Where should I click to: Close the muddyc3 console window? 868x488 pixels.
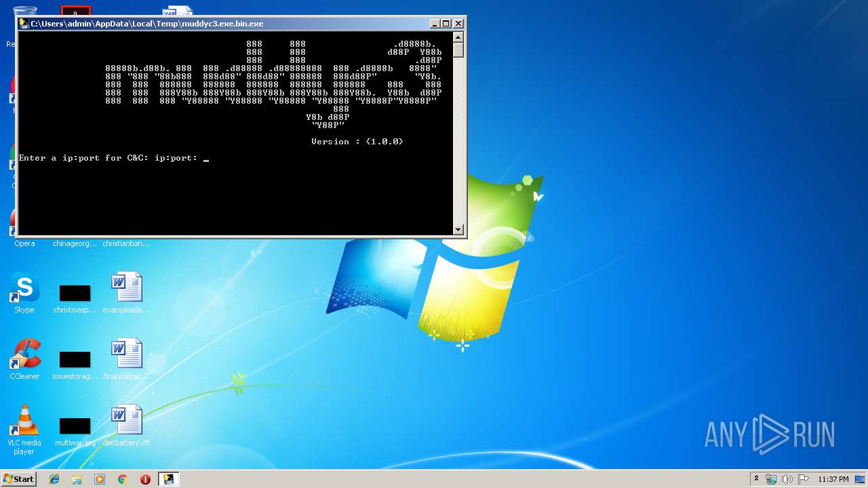[x=458, y=24]
